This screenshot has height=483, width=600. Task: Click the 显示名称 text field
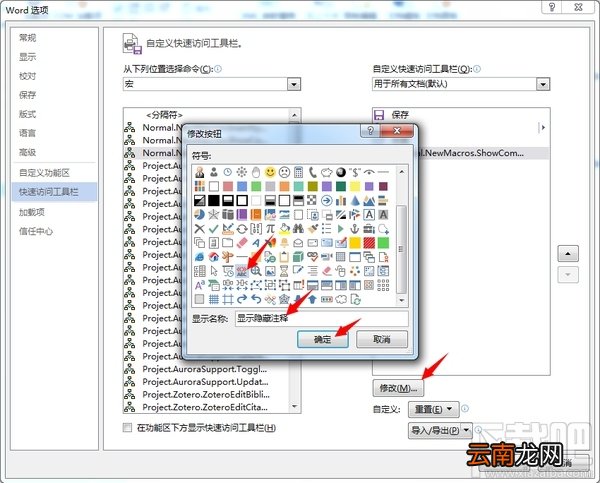coord(322,318)
